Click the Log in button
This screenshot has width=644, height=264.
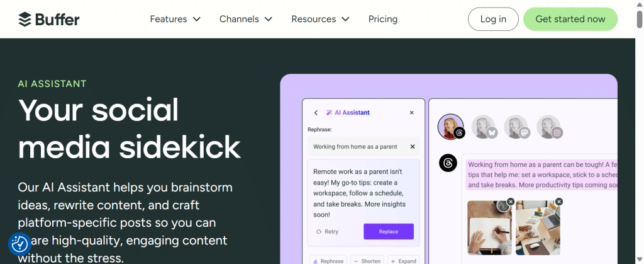pyautogui.click(x=493, y=19)
